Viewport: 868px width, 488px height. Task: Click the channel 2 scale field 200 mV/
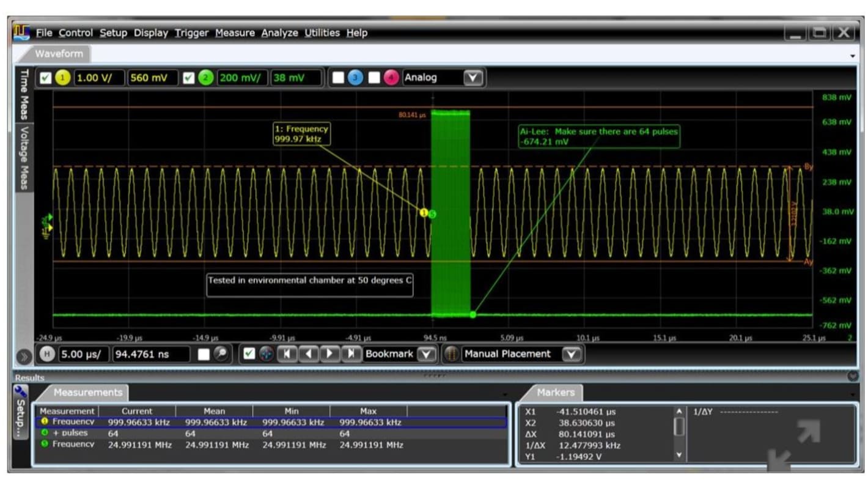(x=242, y=78)
